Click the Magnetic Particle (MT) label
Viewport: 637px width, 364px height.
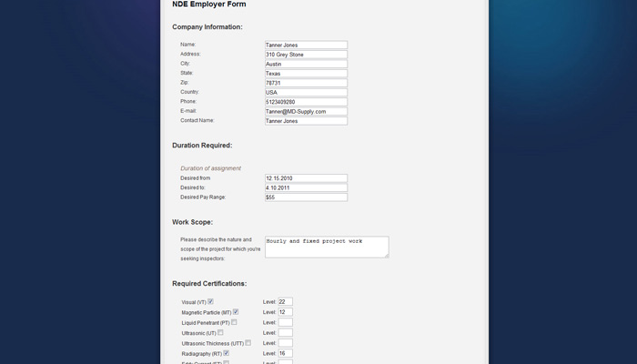(x=207, y=313)
